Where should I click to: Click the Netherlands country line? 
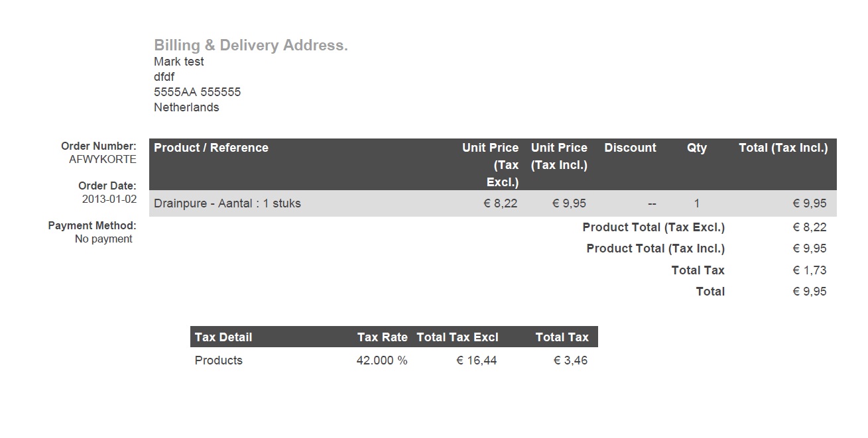click(x=186, y=107)
